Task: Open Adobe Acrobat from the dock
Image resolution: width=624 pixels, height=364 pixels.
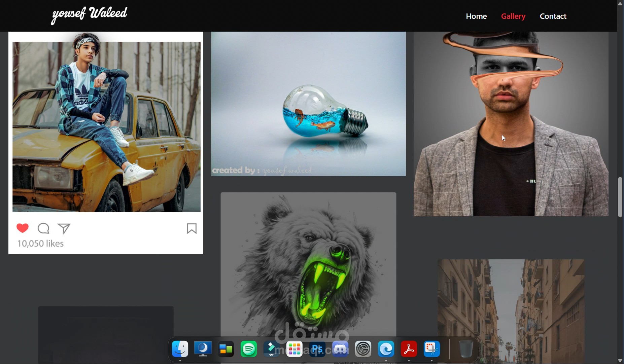Action: pyautogui.click(x=409, y=349)
